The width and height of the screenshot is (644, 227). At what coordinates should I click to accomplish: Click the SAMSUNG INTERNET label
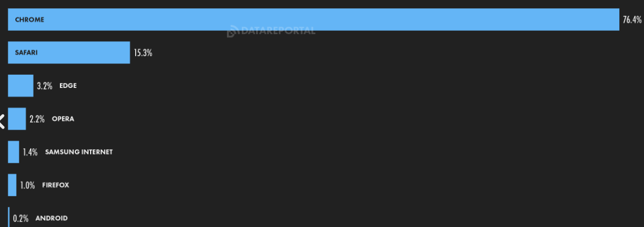pyautogui.click(x=79, y=152)
